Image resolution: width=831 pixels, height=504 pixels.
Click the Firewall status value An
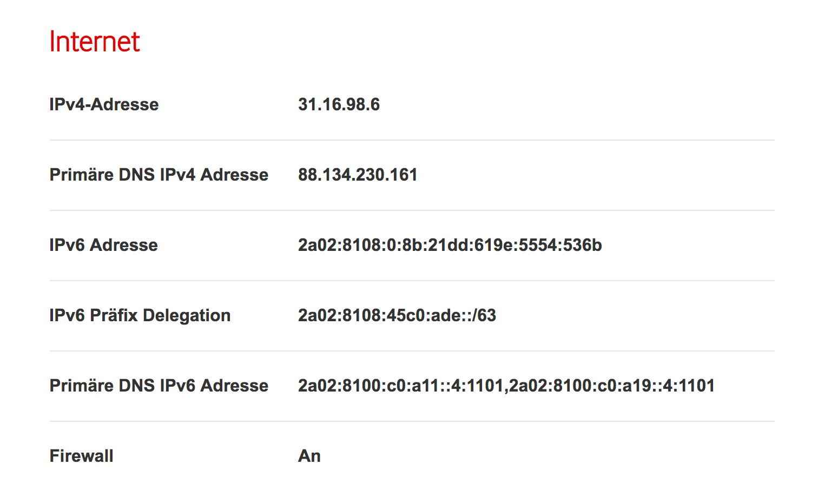309,456
